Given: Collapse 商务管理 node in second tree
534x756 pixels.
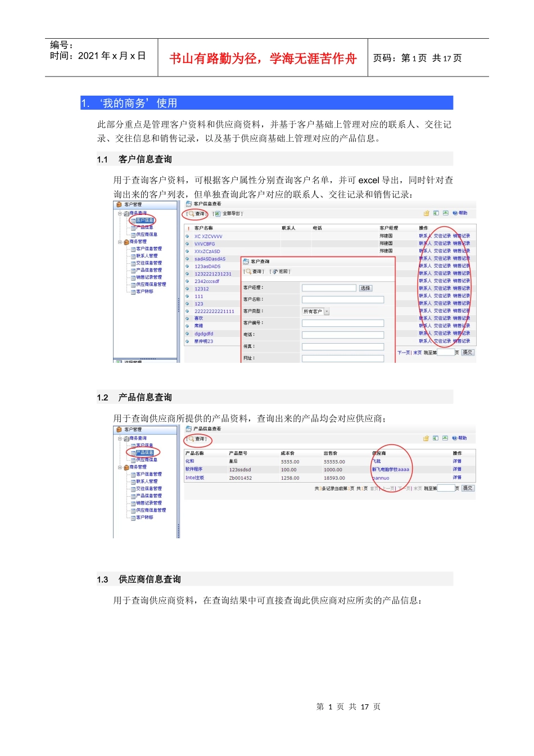Looking at the screenshot, I should tap(120, 467).
